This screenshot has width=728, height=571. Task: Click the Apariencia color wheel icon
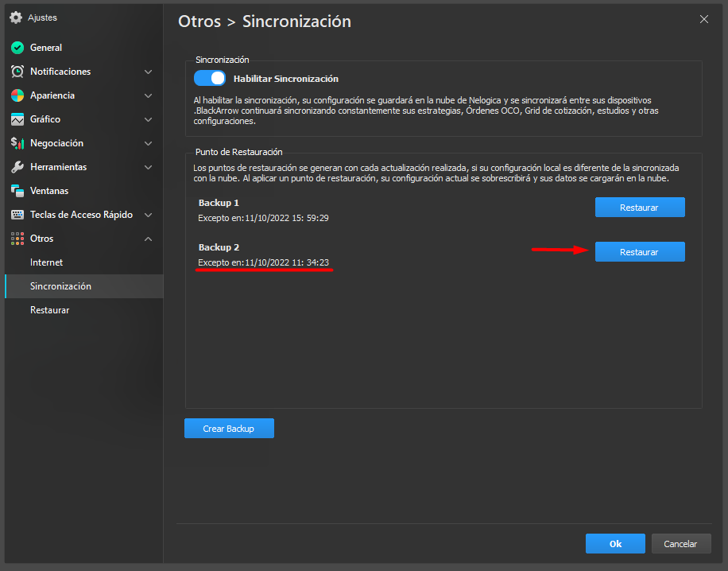(x=17, y=95)
